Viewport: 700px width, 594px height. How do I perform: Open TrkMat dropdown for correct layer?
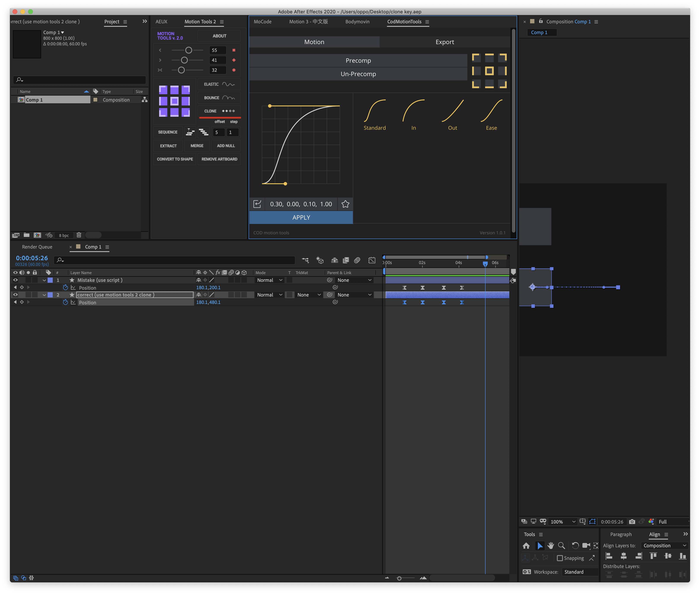point(309,295)
